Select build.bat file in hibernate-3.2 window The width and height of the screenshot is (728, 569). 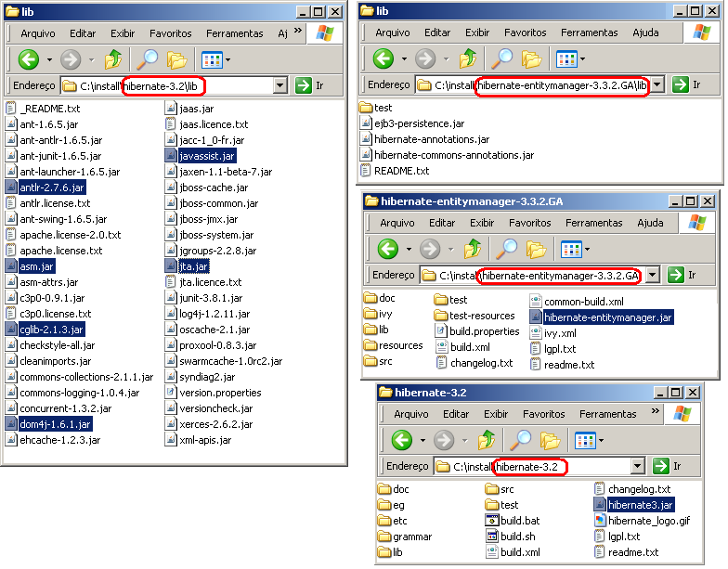pos(513,520)
